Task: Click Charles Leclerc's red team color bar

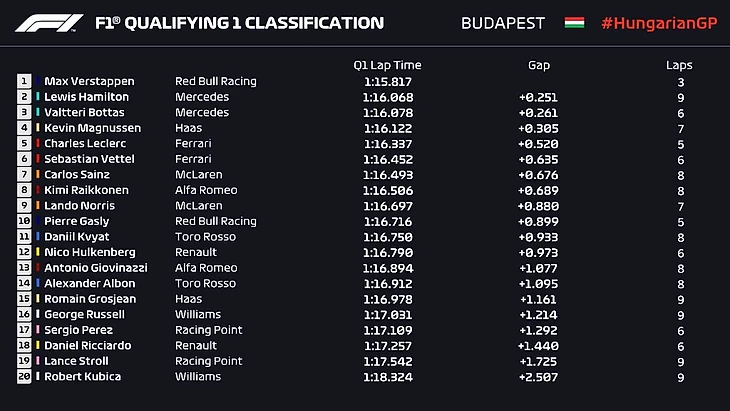Action: pyautogui.click(x=38, y=143)
